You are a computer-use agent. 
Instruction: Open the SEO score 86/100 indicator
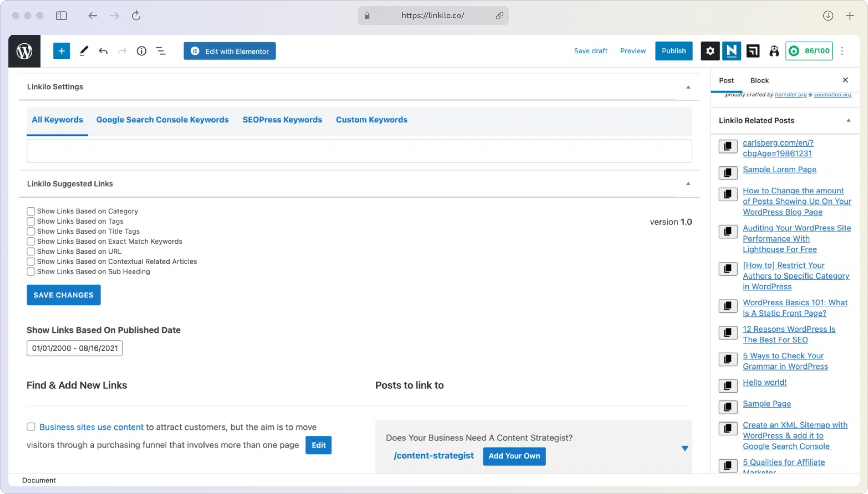[809, 51]
